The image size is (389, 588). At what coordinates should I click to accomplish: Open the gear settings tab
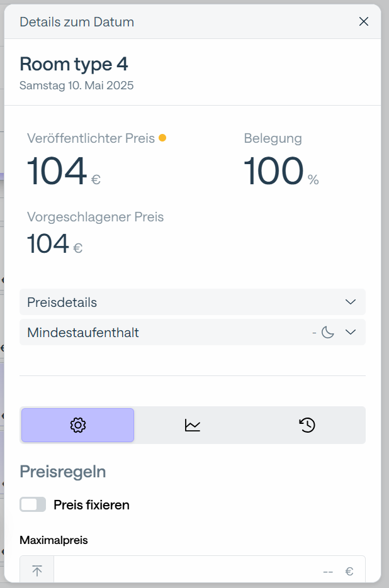[77, 425]
